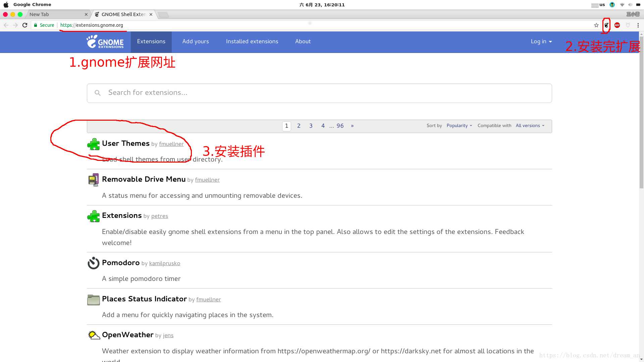This screenshot has width=644, height=362.
Task: Go to page 4 of results
Action: coord(323,126)
